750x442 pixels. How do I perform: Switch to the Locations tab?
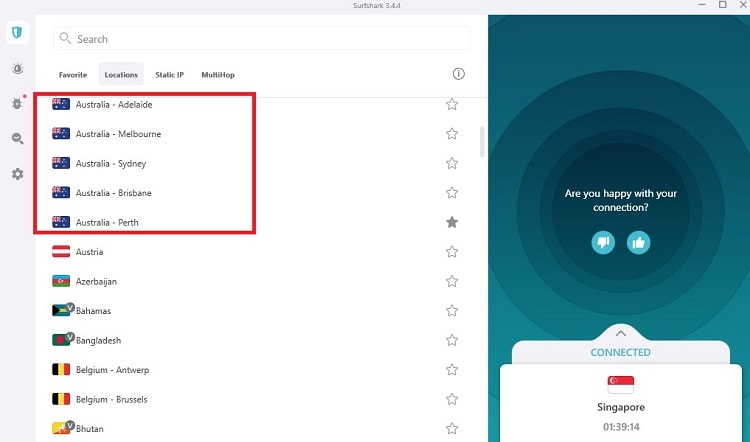click(x=121, y=75)
